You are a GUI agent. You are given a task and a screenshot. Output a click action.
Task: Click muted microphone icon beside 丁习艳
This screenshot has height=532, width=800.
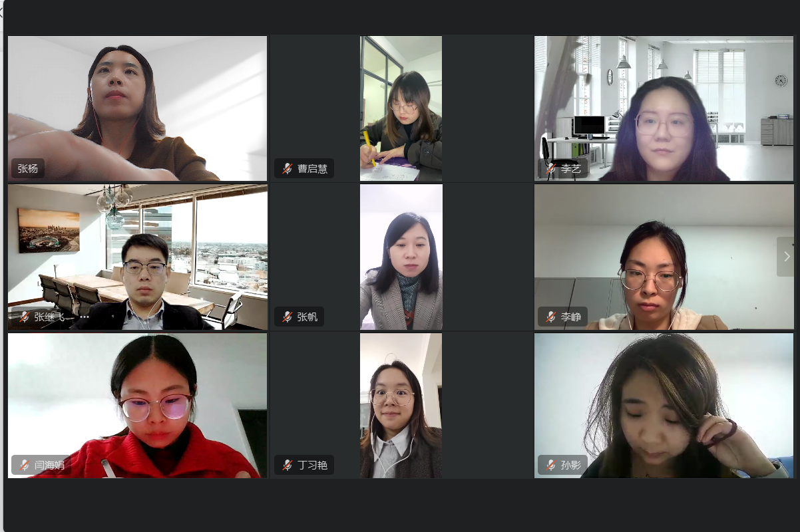click(x=288, y=465)
